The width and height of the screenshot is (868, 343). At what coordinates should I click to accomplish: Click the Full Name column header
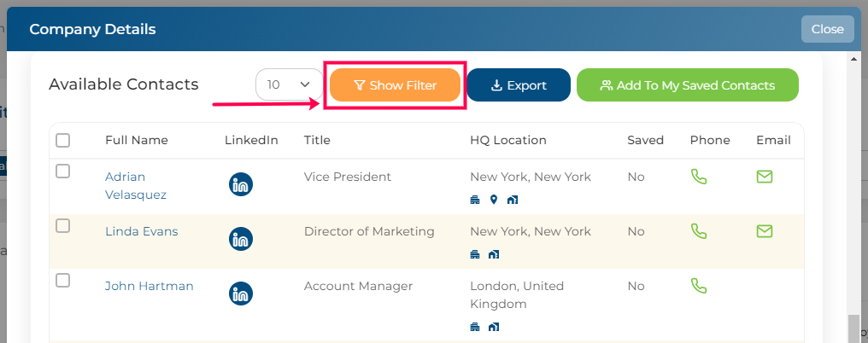[137, 141]
